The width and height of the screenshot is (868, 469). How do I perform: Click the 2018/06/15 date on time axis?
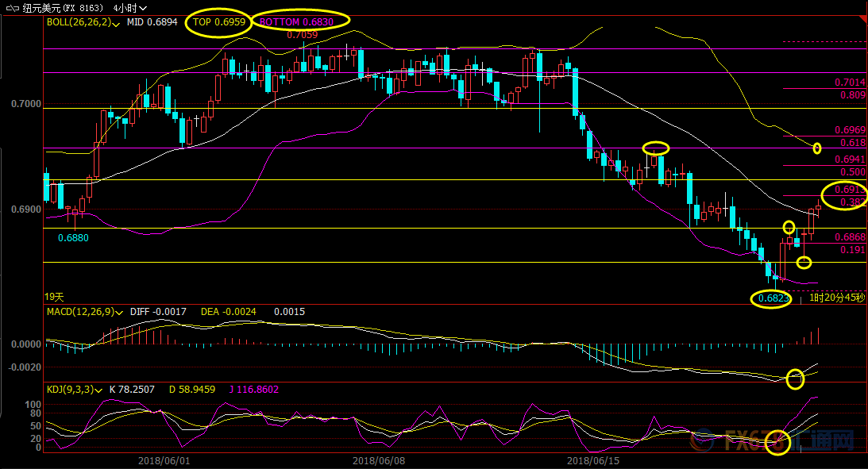[594, 460]
